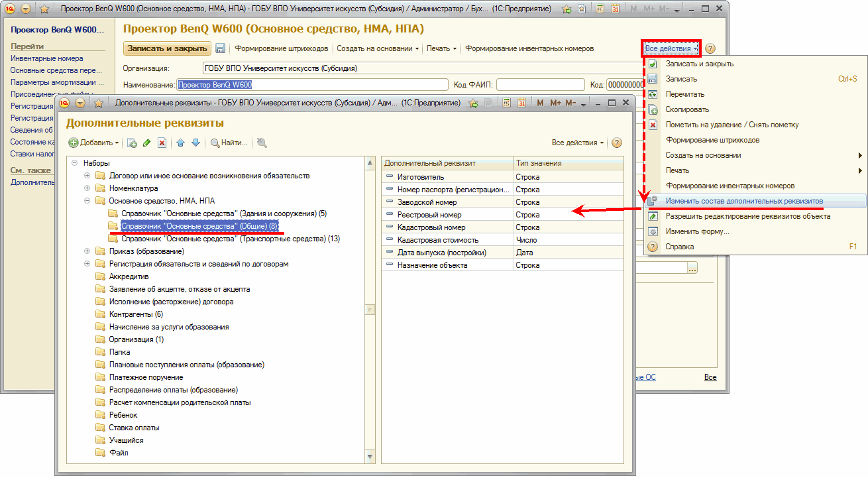Open Создать на основании dropdown in toolbar
Viewport: 868px width, 478px height.
pos(378,48)
